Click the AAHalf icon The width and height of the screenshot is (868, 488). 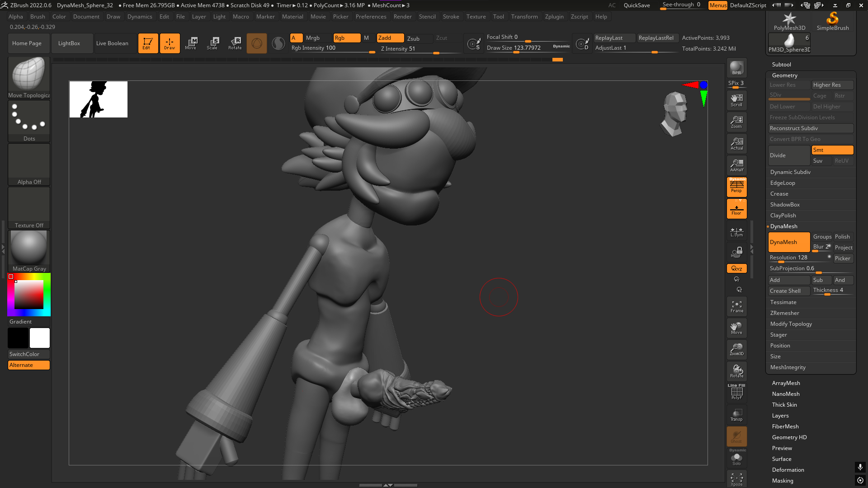click(736, 165)
